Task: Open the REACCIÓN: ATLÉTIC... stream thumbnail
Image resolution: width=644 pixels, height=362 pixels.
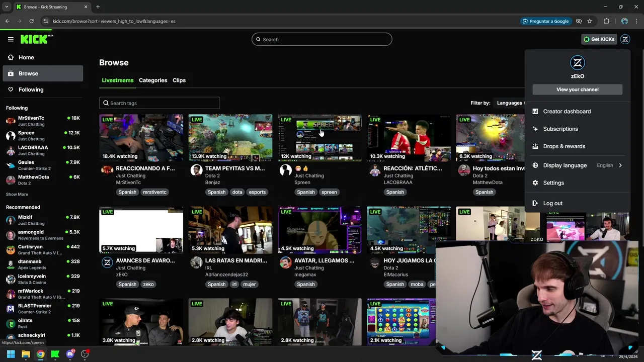Action: pyautogui.click(x=409, y=138)
